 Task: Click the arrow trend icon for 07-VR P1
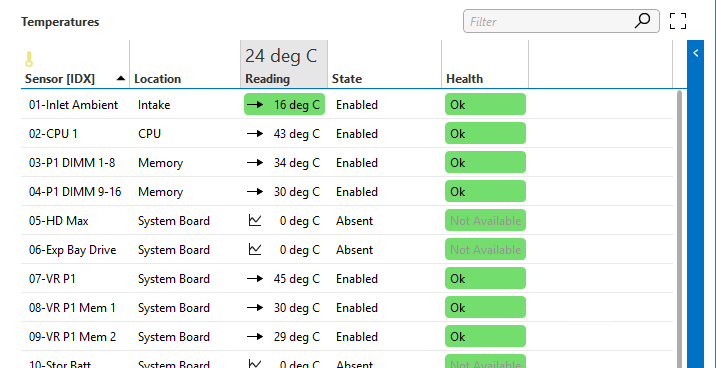coord(255,279)
